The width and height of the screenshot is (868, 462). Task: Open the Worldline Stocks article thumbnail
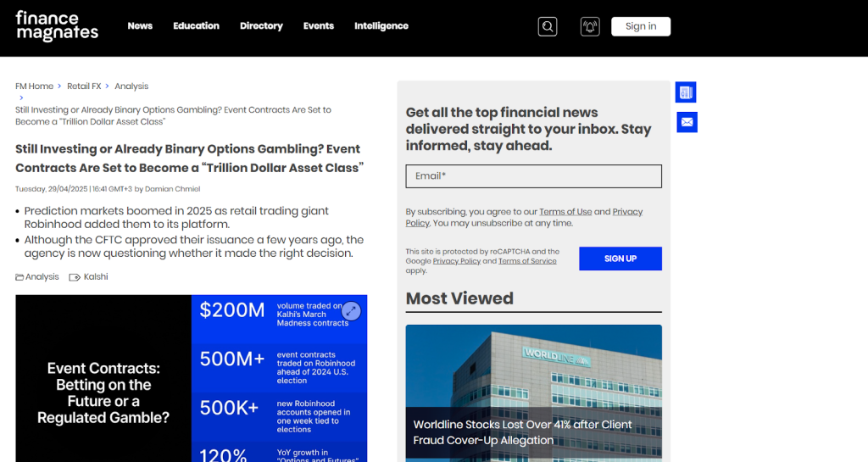tap(533, 392)
